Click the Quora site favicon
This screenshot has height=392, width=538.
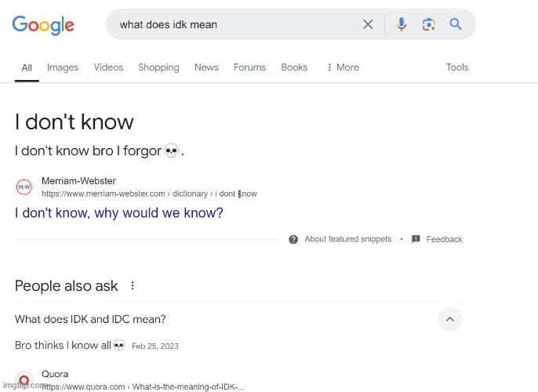24,380
